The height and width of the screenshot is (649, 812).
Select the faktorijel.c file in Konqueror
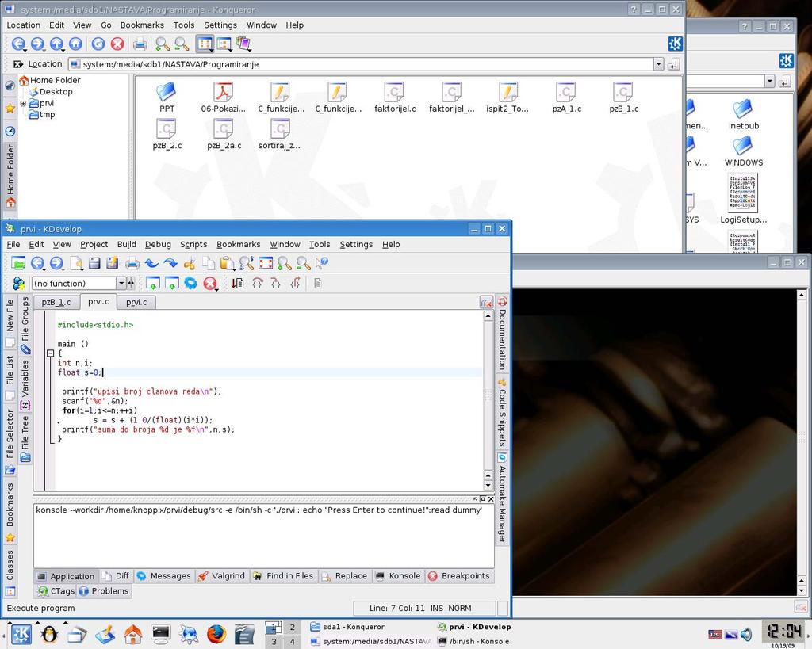tap(395, 97)
